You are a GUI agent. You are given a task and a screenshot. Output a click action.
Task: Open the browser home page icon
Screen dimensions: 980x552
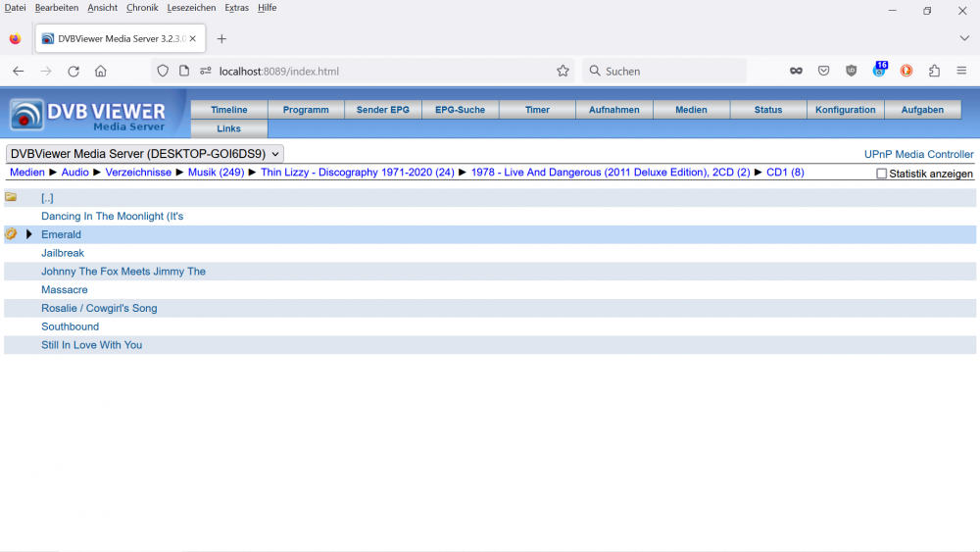click(101, 72)
